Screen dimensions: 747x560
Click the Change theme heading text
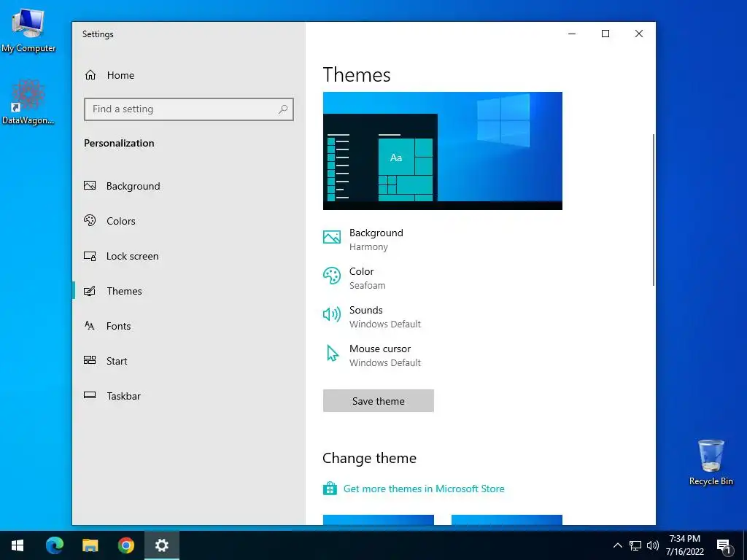pyautogui.click(x=369, y=458)
